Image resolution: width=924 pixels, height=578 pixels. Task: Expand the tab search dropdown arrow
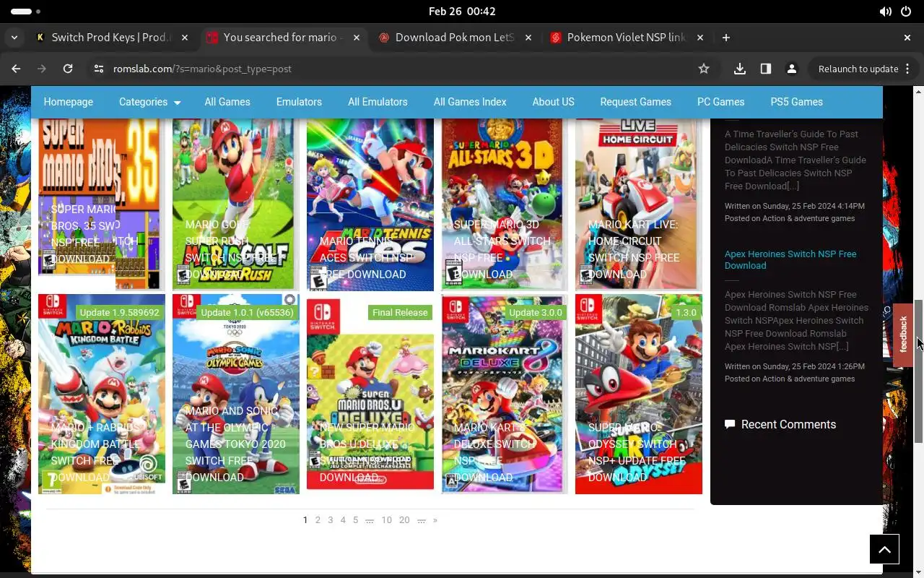pyautogui.click(x=15, y=38)
